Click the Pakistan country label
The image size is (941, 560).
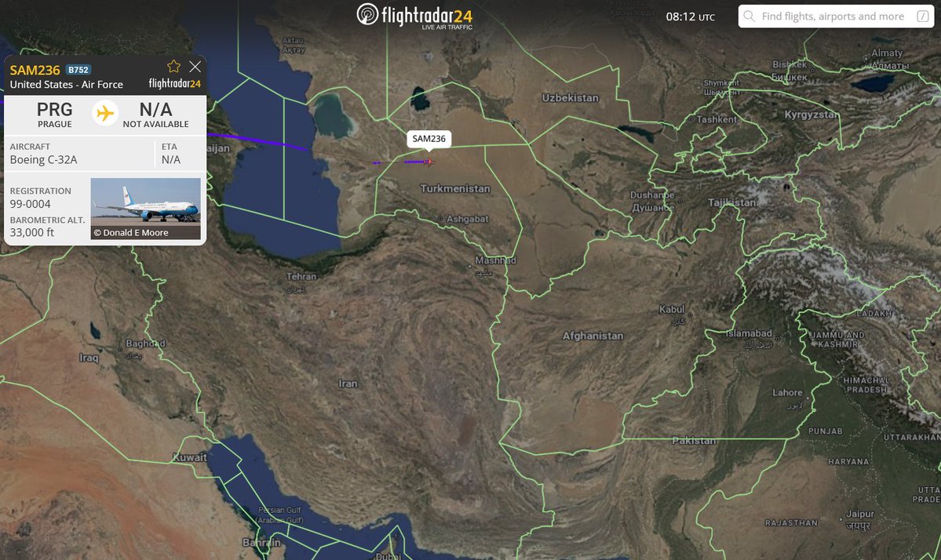[x=694, y=441]
